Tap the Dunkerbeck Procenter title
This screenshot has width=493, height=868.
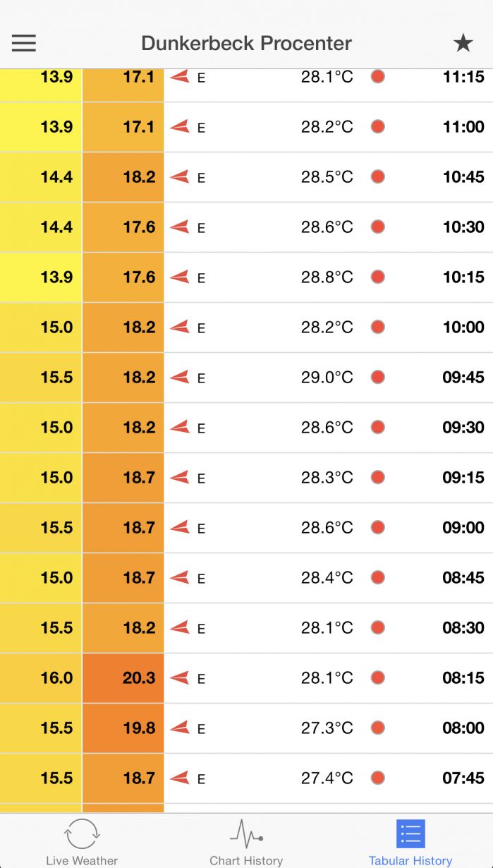(246, 43)
